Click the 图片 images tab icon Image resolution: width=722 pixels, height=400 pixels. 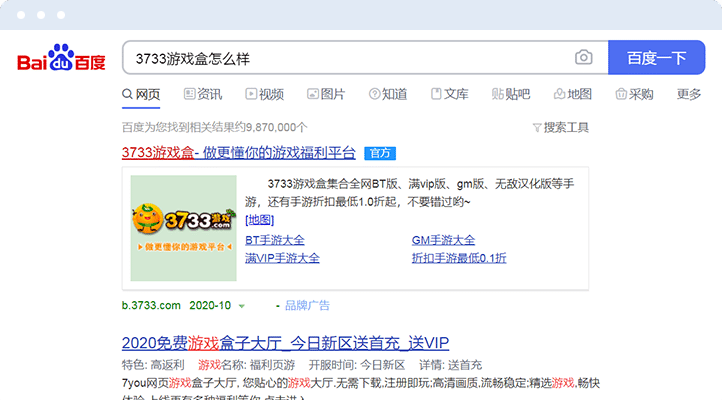tap(312, 94)
